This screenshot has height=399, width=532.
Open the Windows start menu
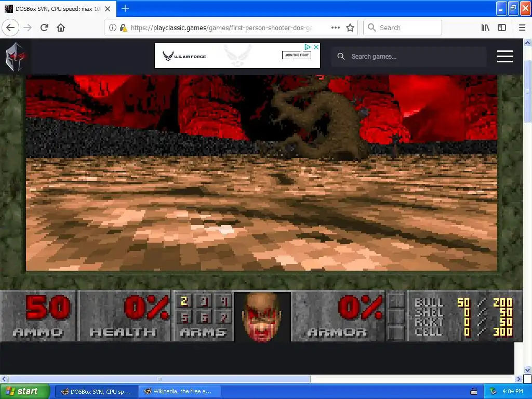(25, 392)
